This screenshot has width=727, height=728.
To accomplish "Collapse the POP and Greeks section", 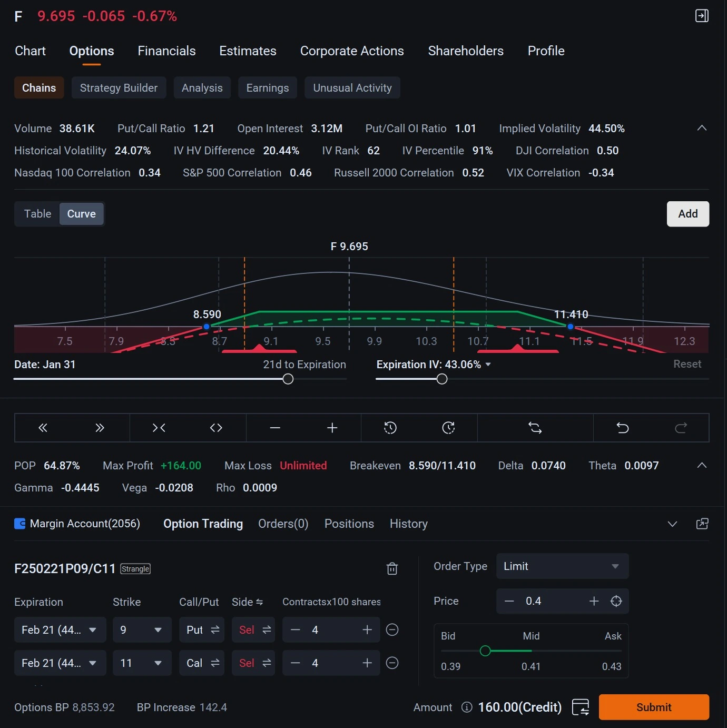I will coord(702,465).
